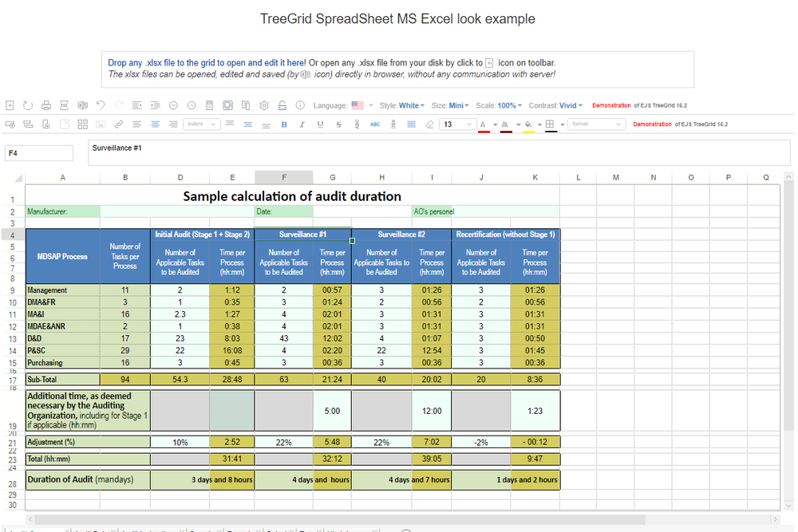Change Contrast from Vivid
The image size is (798, 532).
571,105
